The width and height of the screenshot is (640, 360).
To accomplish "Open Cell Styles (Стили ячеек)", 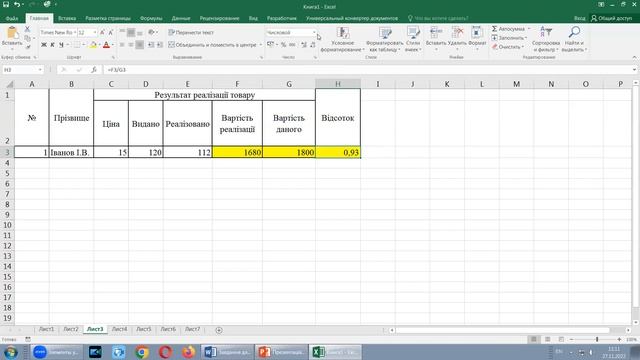I will coord(413,39).
